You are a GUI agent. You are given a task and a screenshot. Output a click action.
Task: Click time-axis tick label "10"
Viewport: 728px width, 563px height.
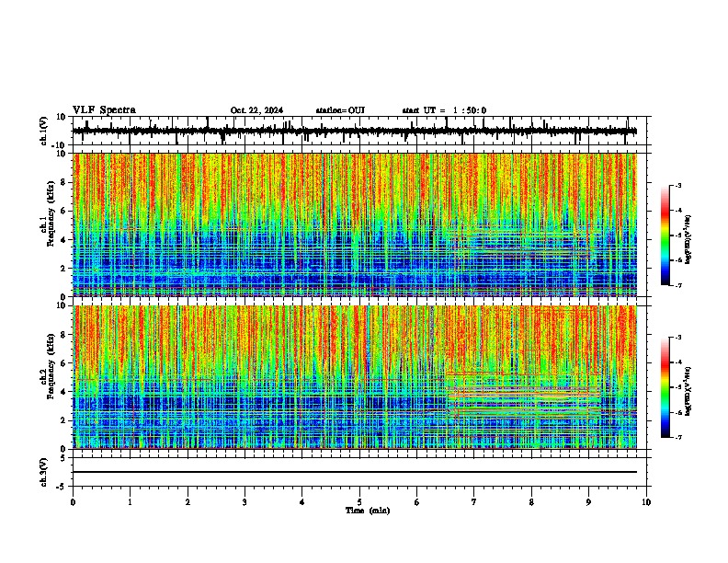click(x=646, y=502)
